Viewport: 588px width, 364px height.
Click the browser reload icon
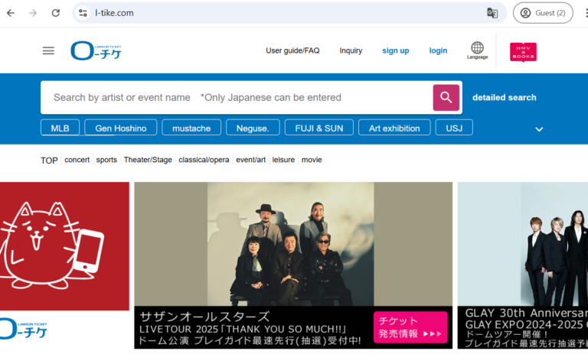[x=55, y=13]
